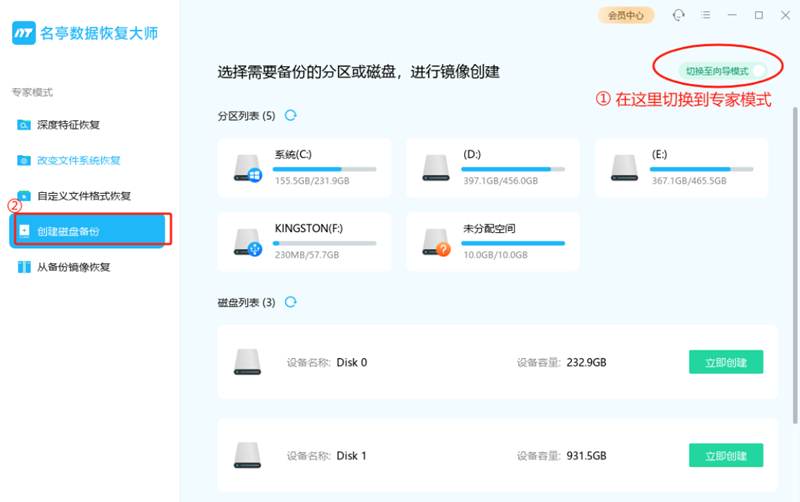Refresh the disk list (磁盘列表)

[x=290, y=302]
